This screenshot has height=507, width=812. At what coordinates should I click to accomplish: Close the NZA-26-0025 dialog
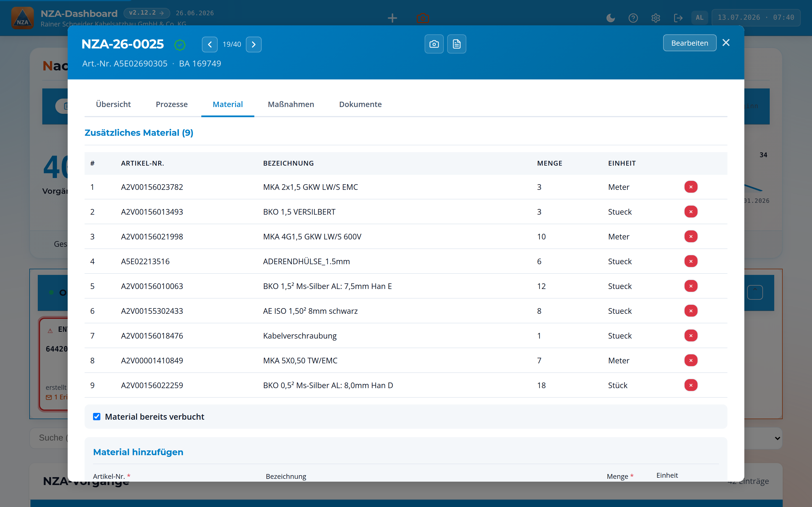(x=726, y=43)
